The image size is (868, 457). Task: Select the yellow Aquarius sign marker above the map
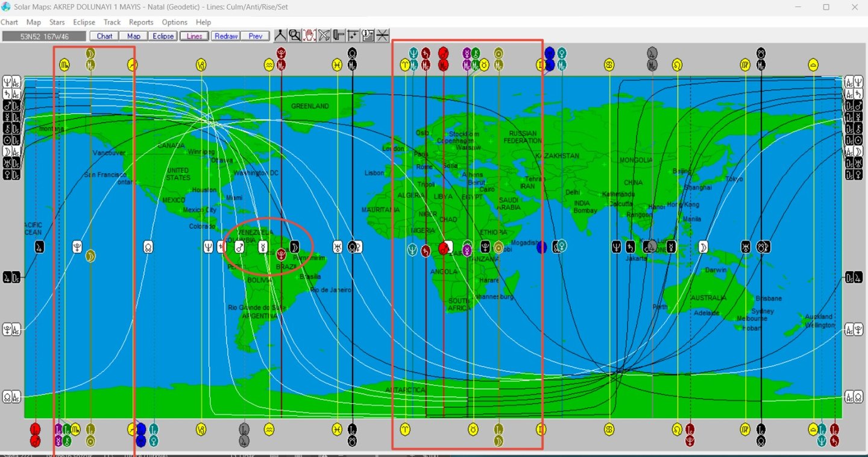[x=269, y=65]
